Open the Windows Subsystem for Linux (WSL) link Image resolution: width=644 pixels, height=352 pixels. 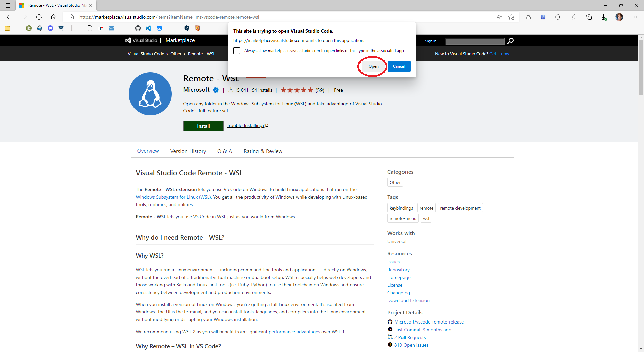[173, 197]
